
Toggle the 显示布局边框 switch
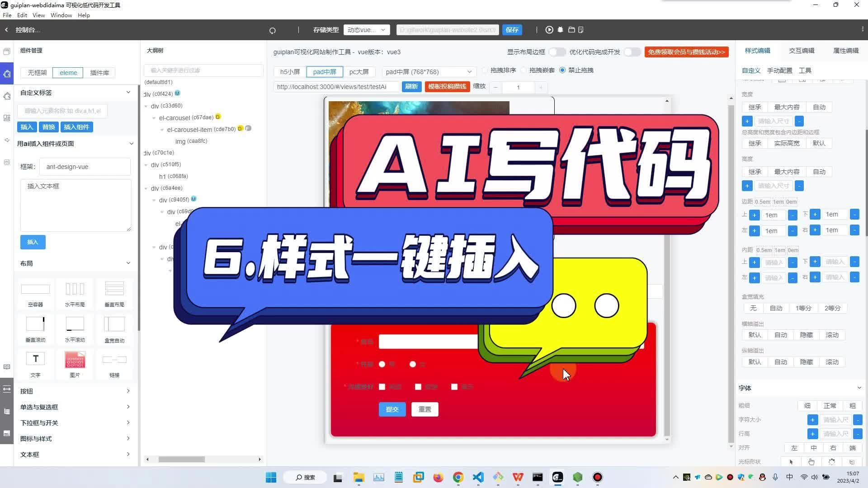pyautogui.click(x=557, y=52)
